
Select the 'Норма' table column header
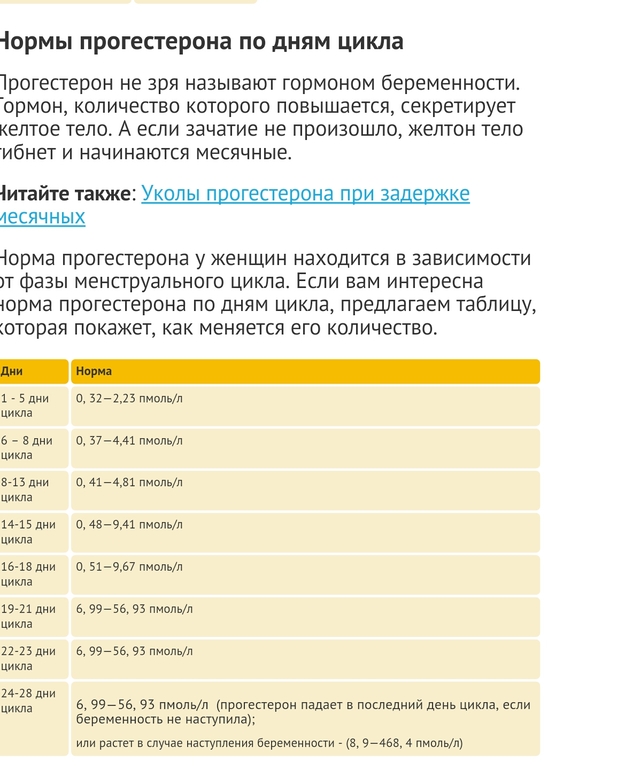94,371
